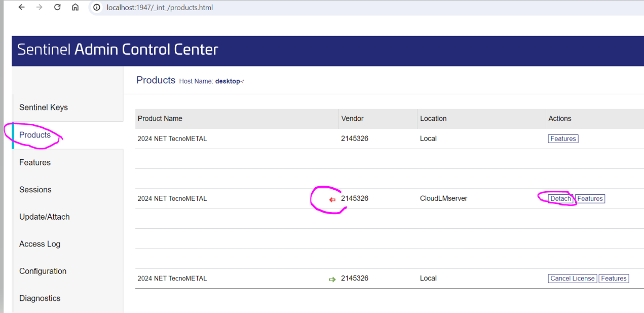644x313 pixels.
Task: Click the browser forward arrow
Action: point(40,8)
